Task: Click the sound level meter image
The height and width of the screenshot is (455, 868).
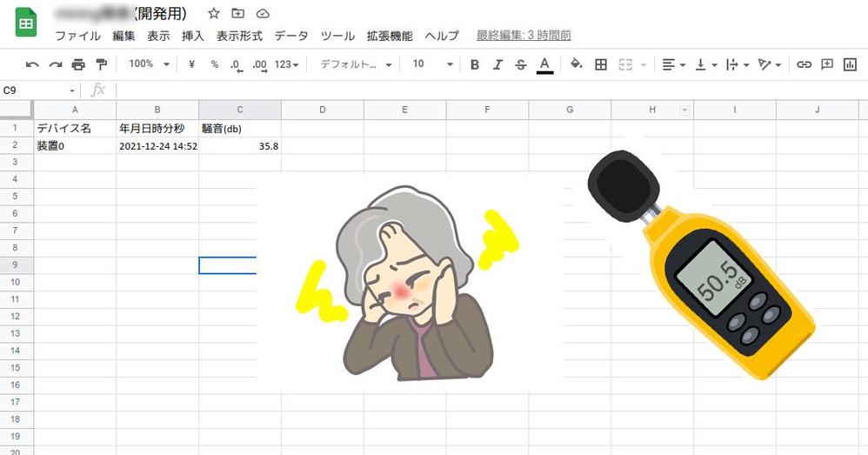Action: (x=700, y=264)
